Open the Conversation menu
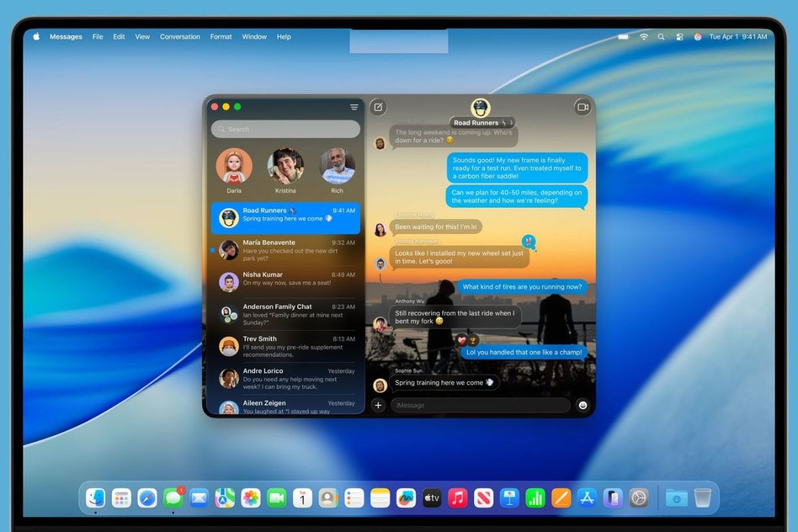Image resolution: width=798 pixels, height=532 pixels. click(x=180, y=37)
